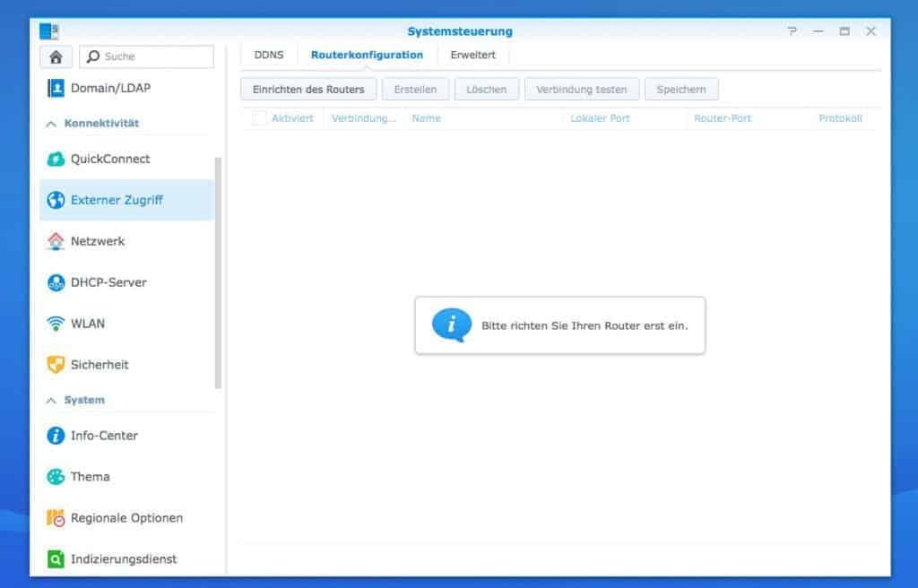918x588 pixels.
Task: Minimize the Systemsteuerung window
Action: coord(818,31)
